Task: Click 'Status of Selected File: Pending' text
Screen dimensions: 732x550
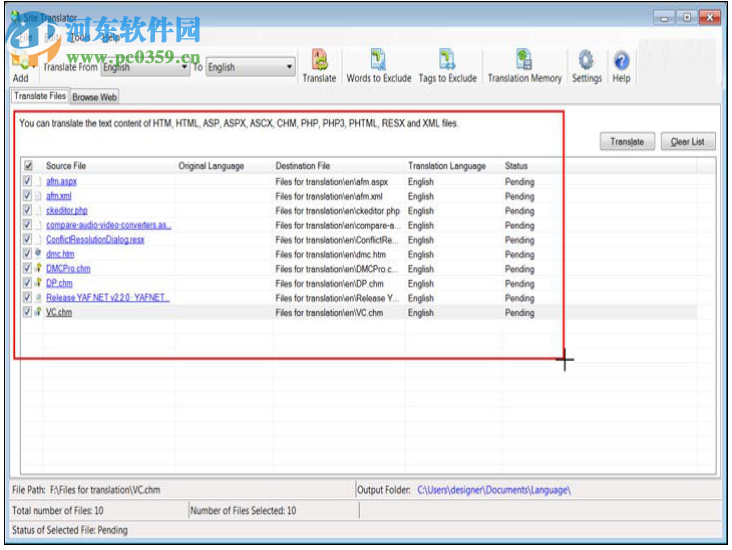Action: click(70, 530)
